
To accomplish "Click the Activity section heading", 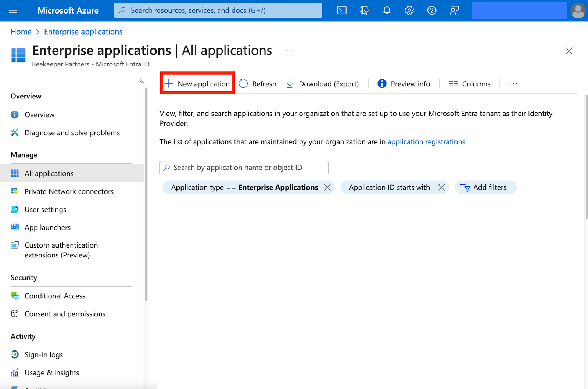I will tap(23, 336).
